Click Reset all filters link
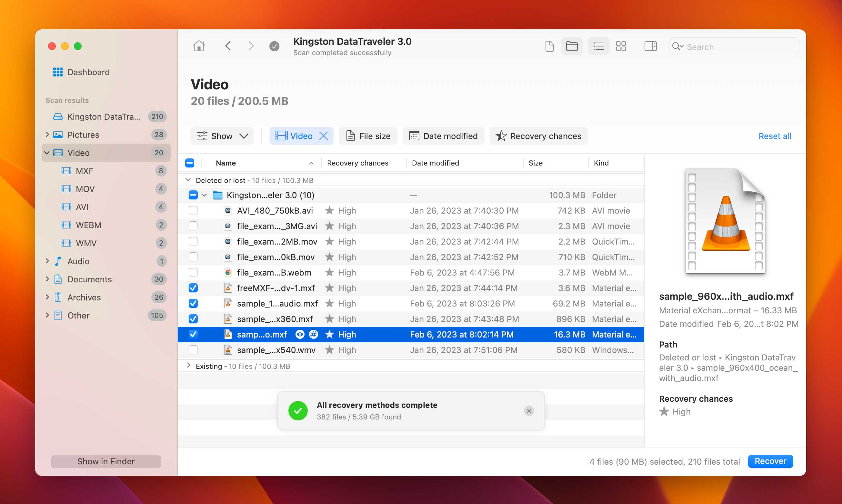Screen dimensions: 842x504 (x=775, y=136)
